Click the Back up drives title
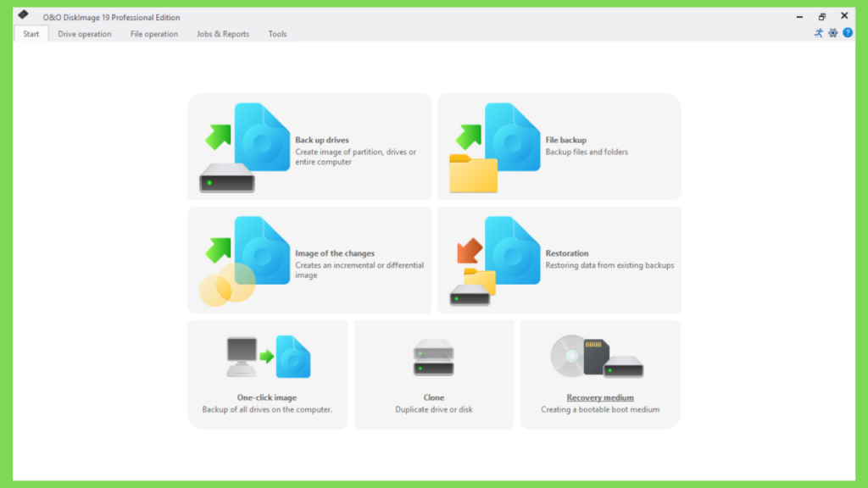The width and height of the screenshot is (868, 488). [x=321, y=140]
